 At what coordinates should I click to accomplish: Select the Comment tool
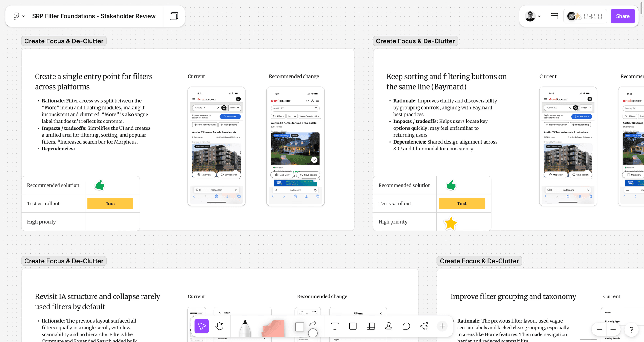406,326
